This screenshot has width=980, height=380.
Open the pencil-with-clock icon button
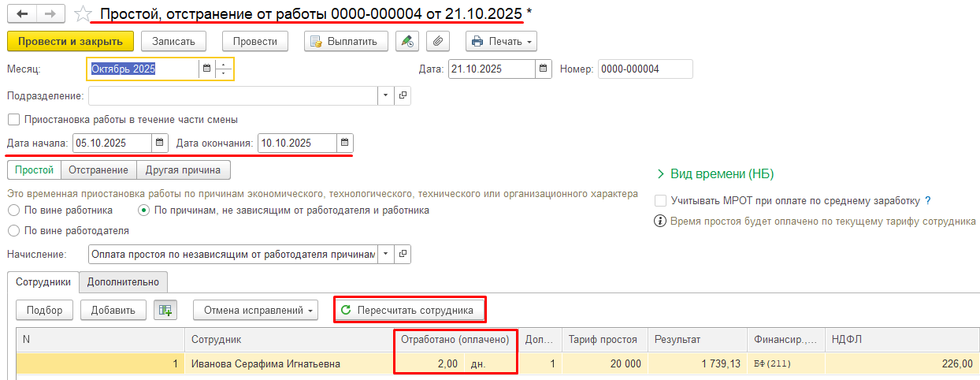coord(406,41)
